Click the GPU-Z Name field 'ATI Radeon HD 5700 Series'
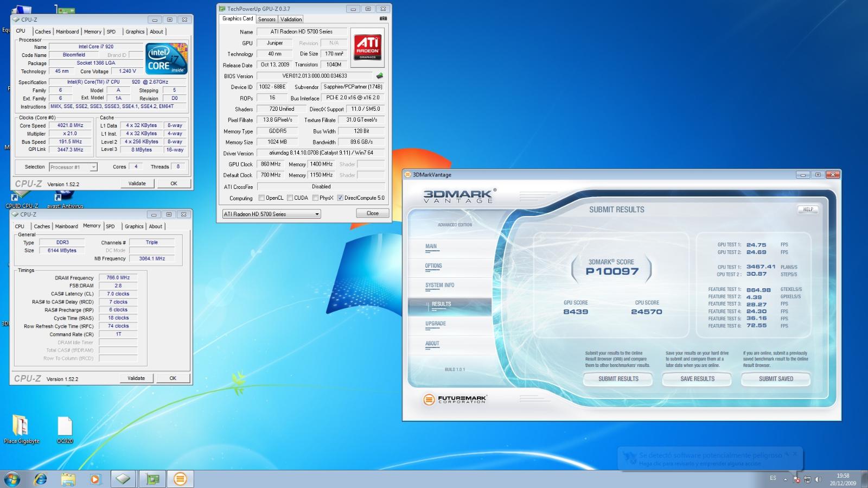 coord(301,31)
